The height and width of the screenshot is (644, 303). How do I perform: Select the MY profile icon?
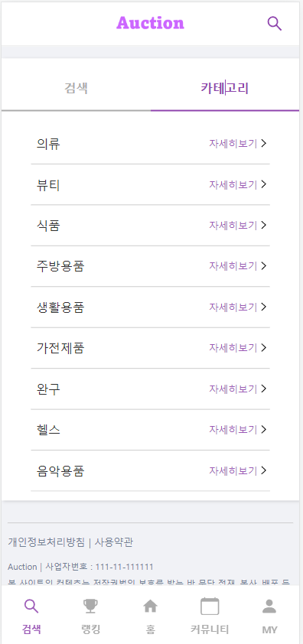269,607
